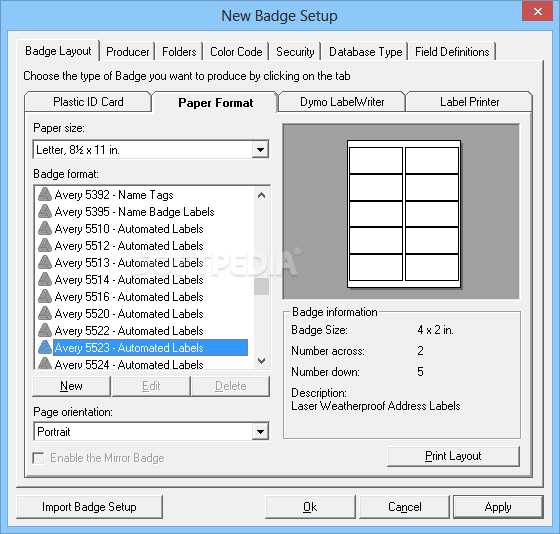Click the badge list scroll up arrow
The width and height of the screenshot is (560, 534).
click(x=261, y=195)
